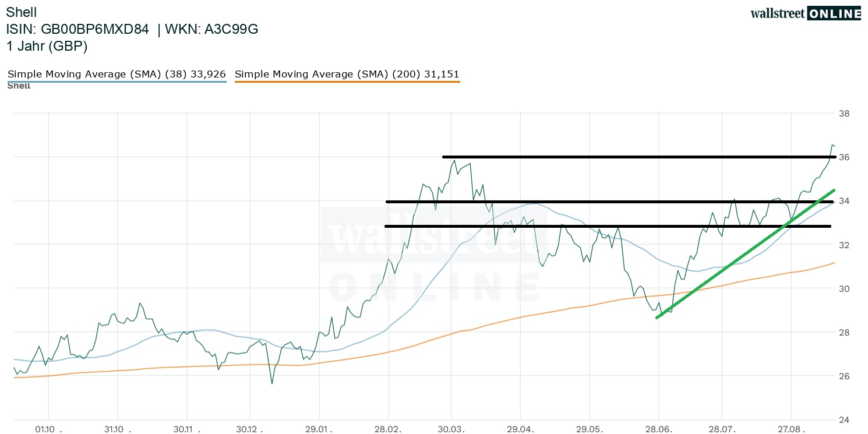Click the date axis label 31.10.
The height and width of the screenshot is (434, 868).
point(118,429)
